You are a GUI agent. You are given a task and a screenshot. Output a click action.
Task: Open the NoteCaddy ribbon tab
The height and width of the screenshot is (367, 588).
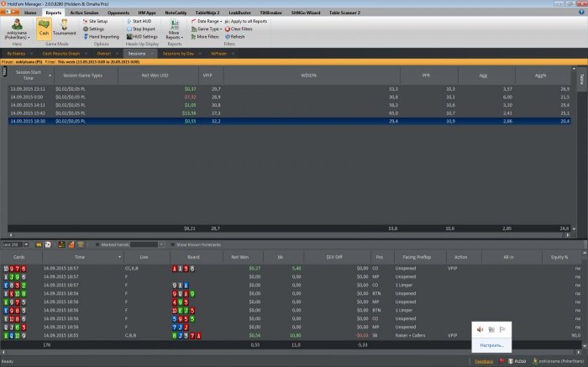point(176,13)
